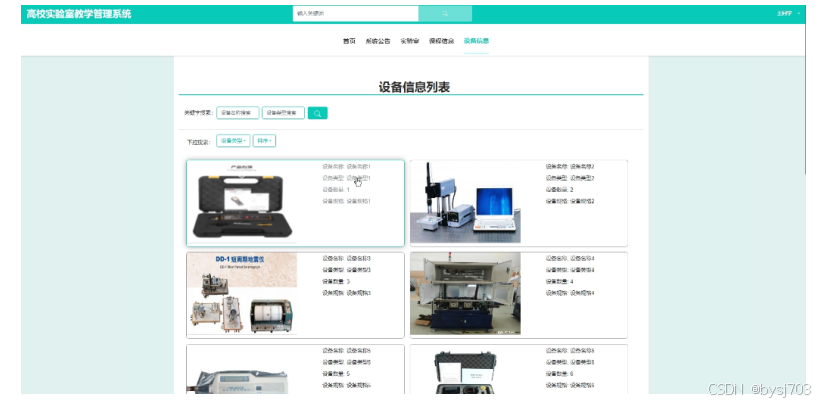Click the 高校实验室教学管理系统 title
The height and width of the screenshot is (405, 830).
pyautogui.click(x=79, y=14)
